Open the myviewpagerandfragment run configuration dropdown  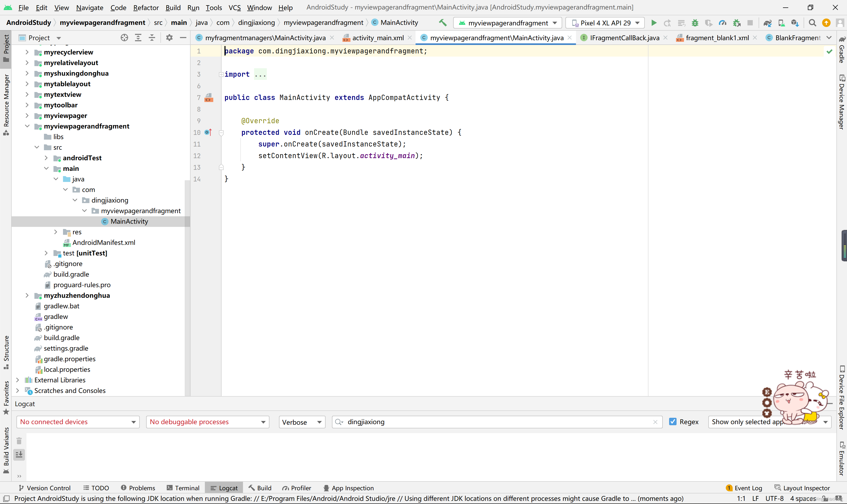507,23
